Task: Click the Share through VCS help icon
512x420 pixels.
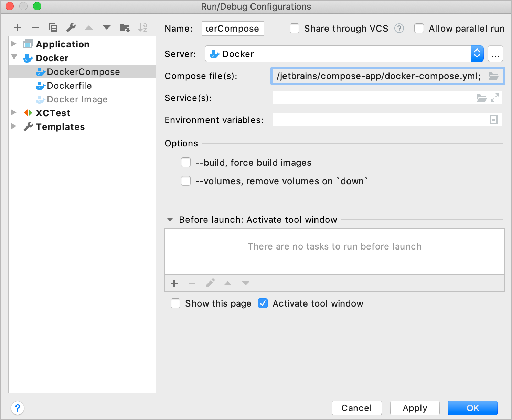Action: (399, 28)
